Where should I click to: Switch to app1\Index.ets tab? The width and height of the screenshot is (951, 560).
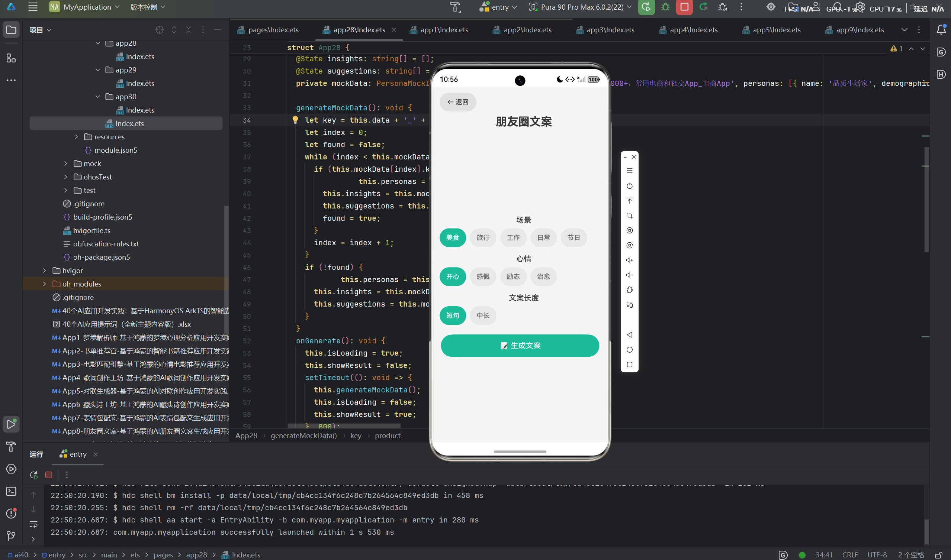[x=439, y=30]
